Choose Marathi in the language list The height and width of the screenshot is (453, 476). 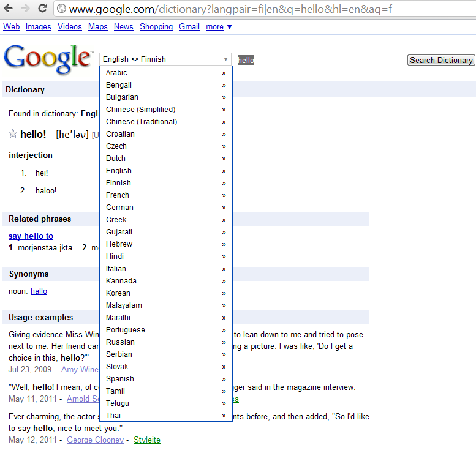click(x=166, y=318)
